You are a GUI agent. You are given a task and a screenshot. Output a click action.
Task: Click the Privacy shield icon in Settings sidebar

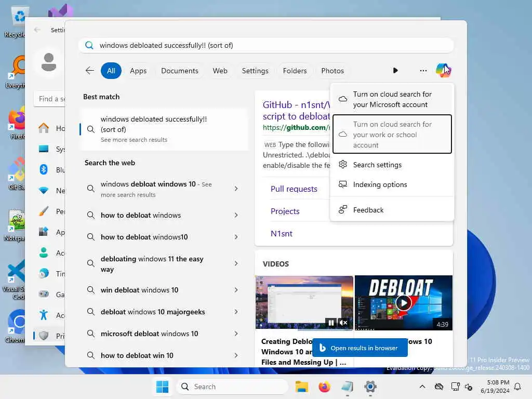pos(44,336)
